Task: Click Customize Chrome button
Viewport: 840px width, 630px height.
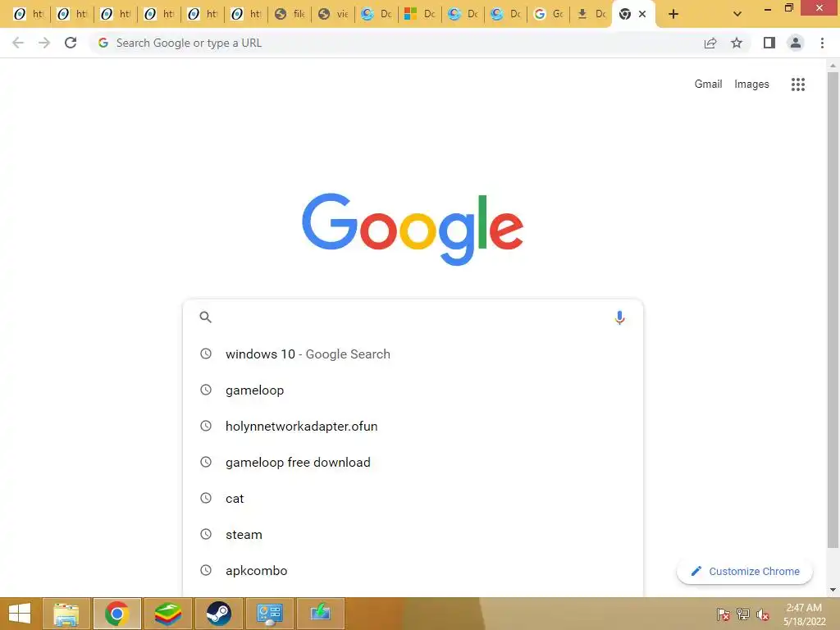Action: pos(745,571)
